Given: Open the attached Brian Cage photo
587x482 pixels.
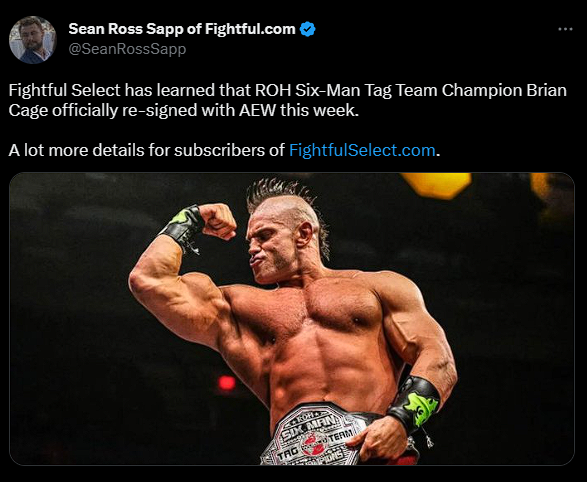Looking at the screenshot, I should pos(292,319).
